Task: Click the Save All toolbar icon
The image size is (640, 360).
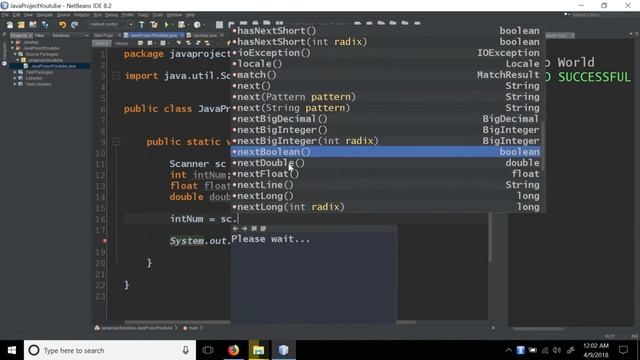Action: point(45,25)
